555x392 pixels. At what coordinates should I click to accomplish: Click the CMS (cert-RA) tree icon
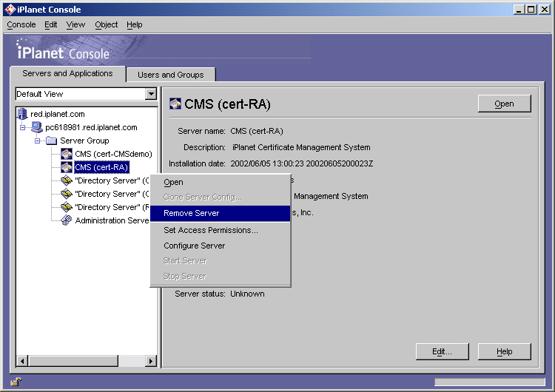66,167
